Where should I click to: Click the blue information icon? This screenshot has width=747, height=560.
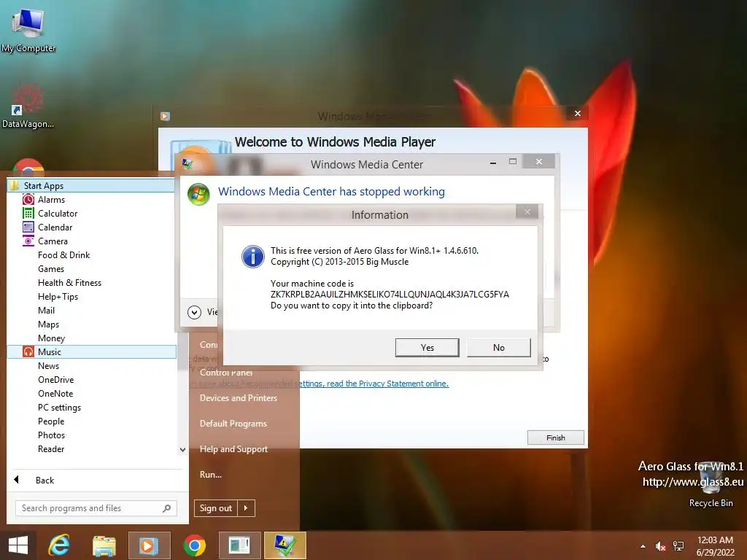pyautogui.click(x=253, y=257)
